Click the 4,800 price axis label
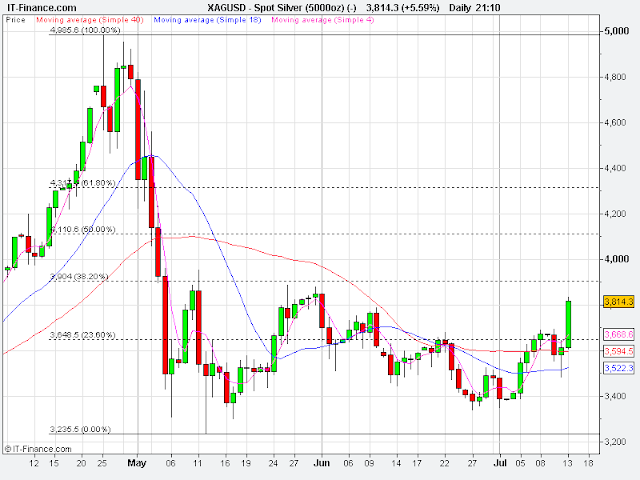The image size is (640, 480). pyautogui.click(x=615, y=77)
